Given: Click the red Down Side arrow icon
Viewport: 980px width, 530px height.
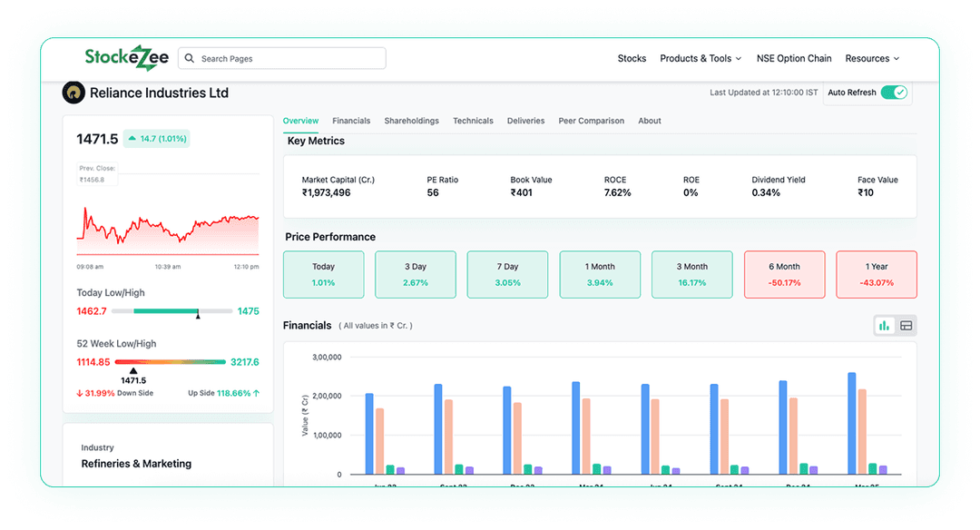Looking at the screenshot, I should 79,393.
